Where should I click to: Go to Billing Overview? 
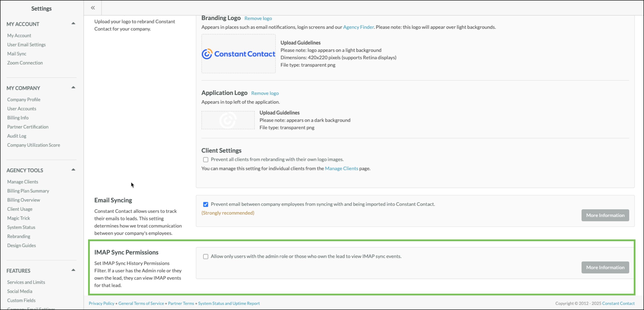tap(24, 200)
